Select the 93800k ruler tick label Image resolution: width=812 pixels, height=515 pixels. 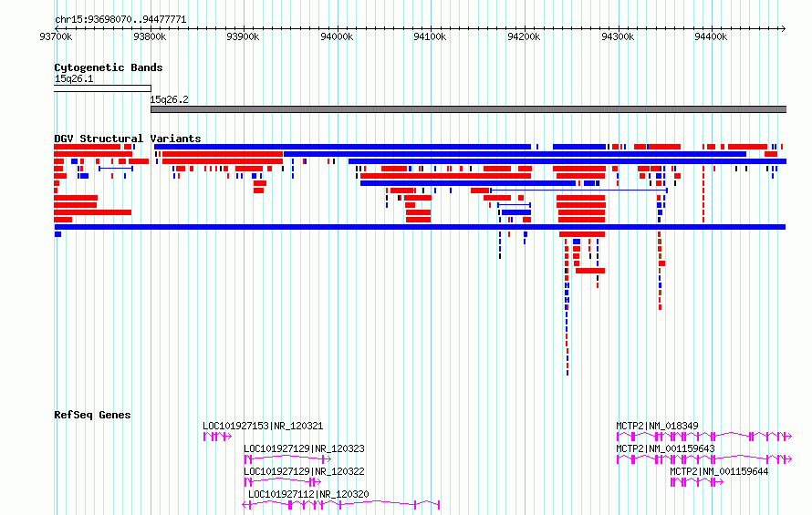[x=150, y=36]
